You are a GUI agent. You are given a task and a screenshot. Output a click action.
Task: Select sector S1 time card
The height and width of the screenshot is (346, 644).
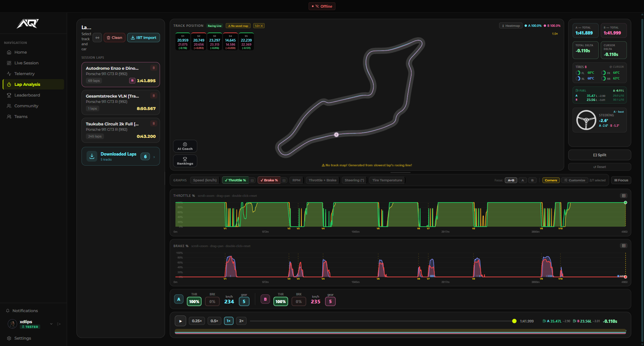point(183,42)
